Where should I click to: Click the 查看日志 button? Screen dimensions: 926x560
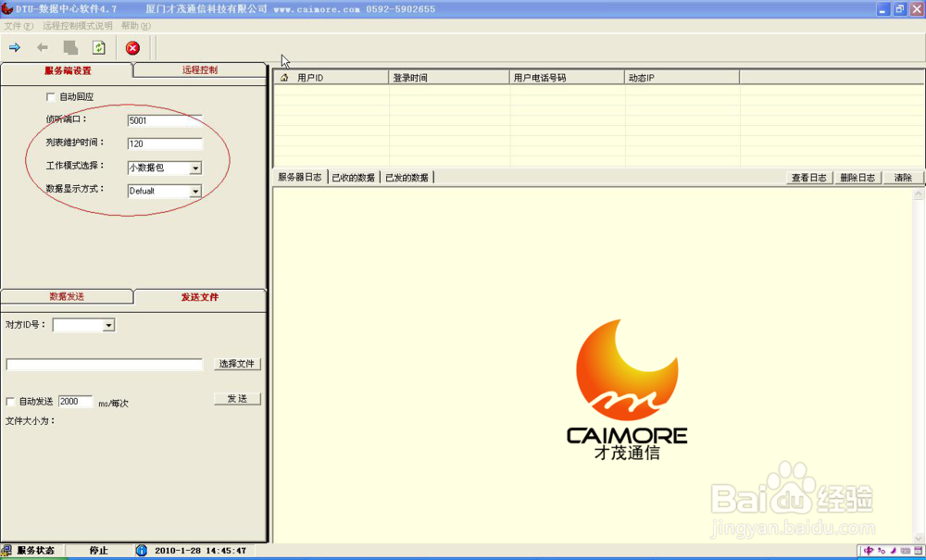809,178
